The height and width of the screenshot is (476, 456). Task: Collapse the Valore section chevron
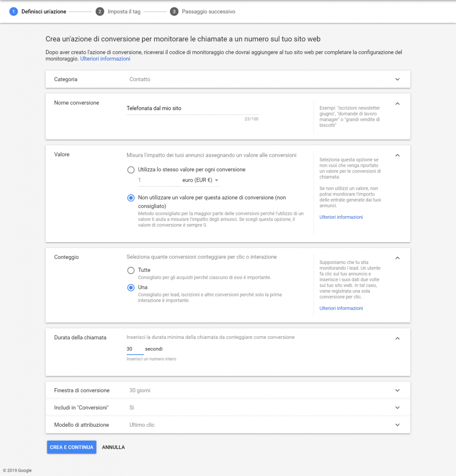pos(397,155)
